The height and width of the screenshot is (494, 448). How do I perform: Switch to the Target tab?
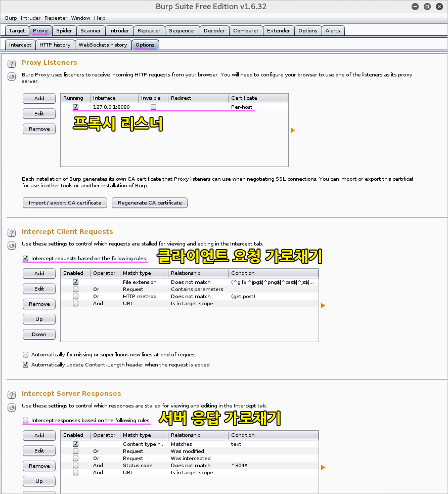point(17,30)
